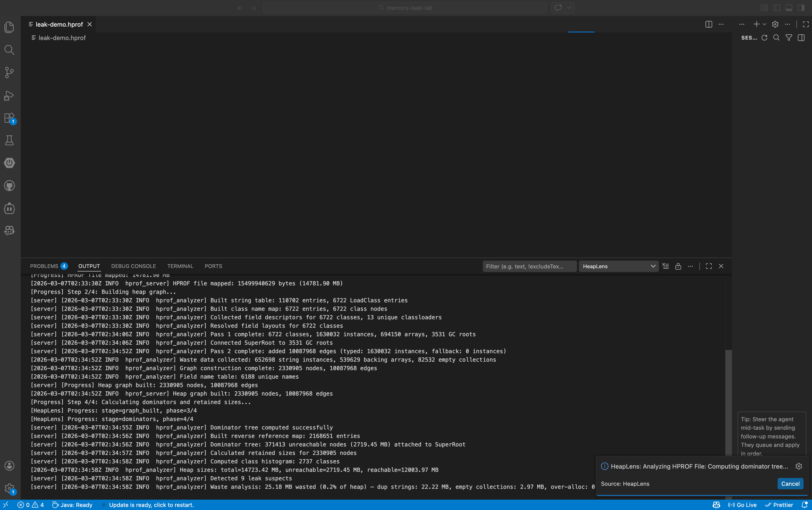Open the Testing flask view
The height and width of the screenshot is (510, 812).
pos(9,140)
